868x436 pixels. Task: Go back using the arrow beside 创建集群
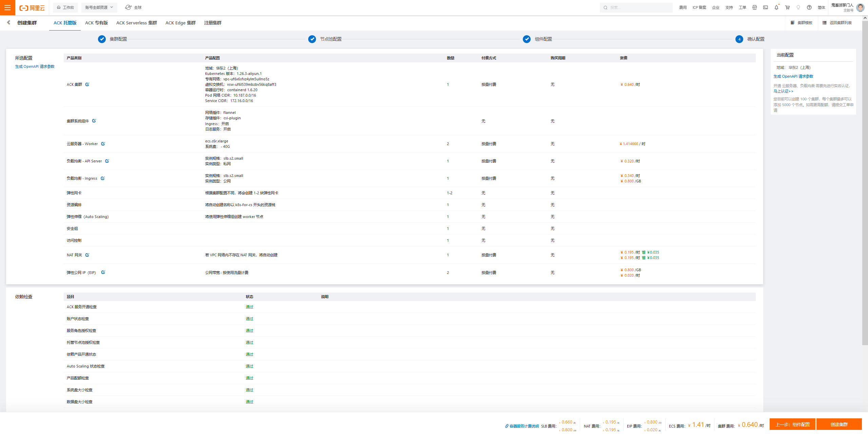(x=9, y=22)
